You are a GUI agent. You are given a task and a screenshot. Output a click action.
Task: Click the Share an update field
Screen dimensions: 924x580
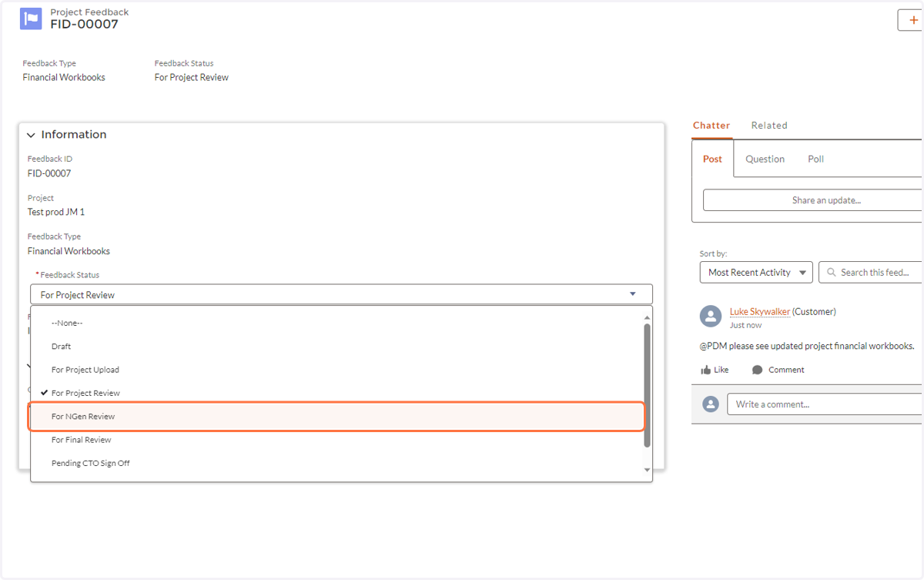click(813, 200)
